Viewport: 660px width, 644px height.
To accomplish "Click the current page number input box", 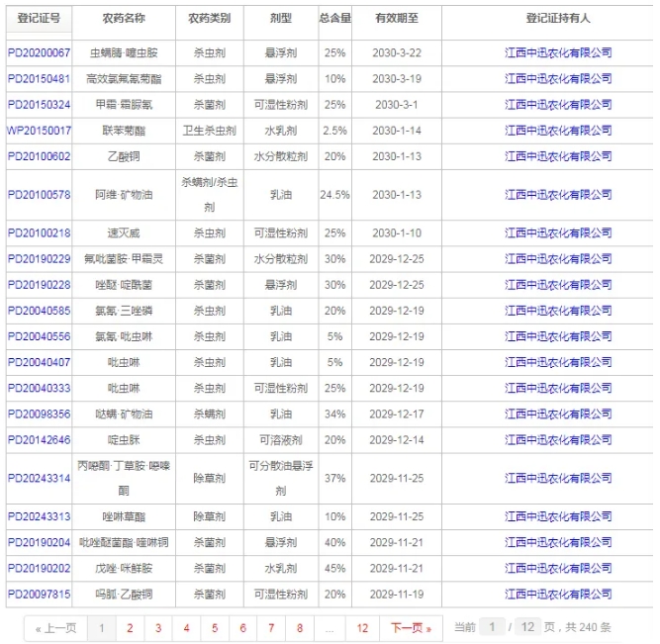I will 492,627.
